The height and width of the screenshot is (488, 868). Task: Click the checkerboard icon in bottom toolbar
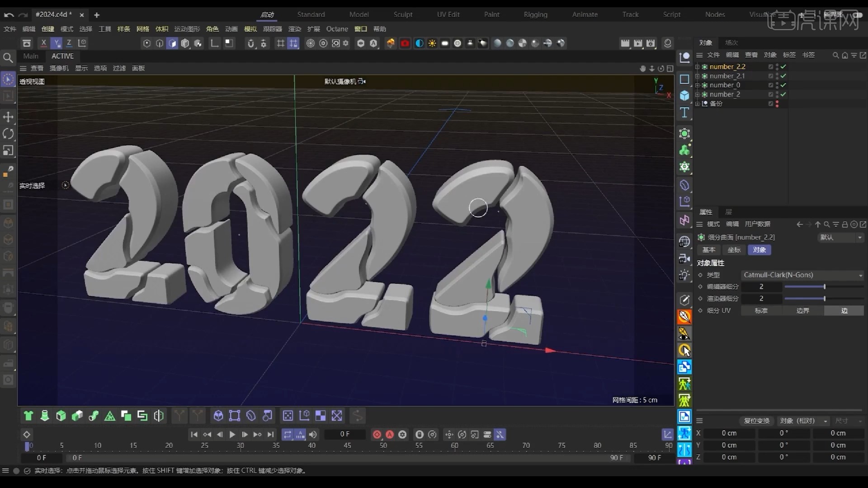coord(321,416)
